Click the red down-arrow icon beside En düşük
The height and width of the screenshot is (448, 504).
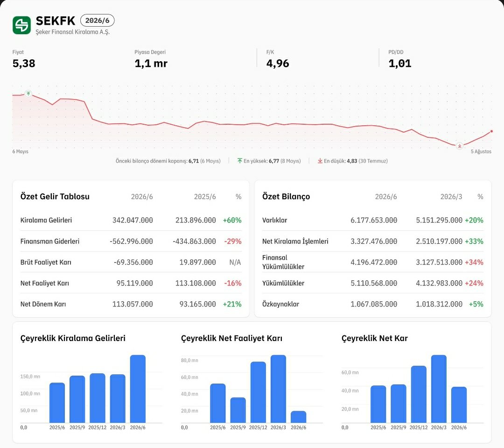coord(320,161)
